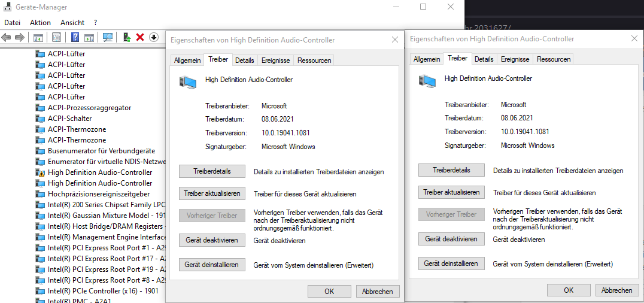Select ACPI-Prozessoraggregator in device tree
The height and width of the screenshot is (303, 644).
tap(90, 108)
